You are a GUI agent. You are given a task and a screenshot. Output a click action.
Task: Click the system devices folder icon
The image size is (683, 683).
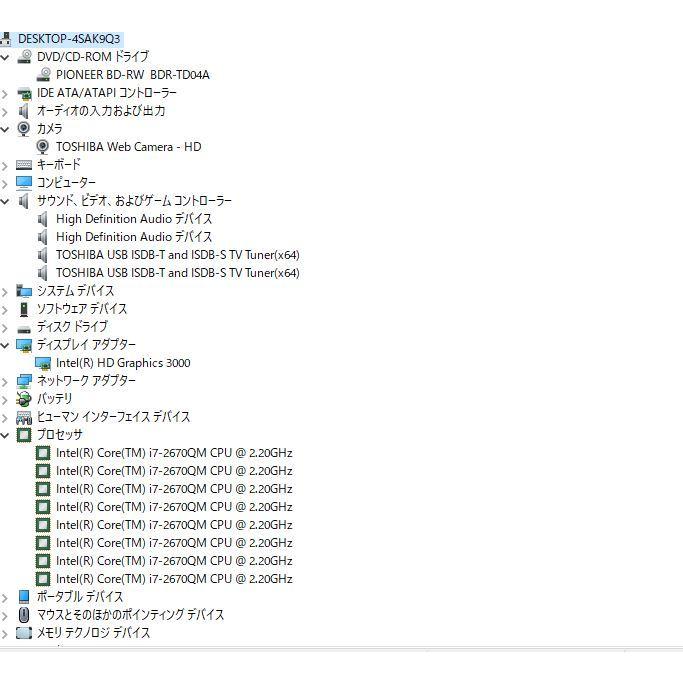pos(24,291)
